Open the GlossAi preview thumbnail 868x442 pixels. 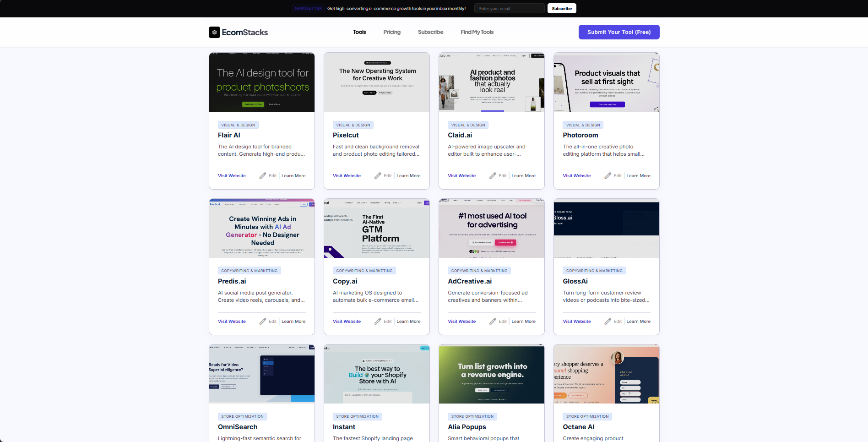pos(607,228)
